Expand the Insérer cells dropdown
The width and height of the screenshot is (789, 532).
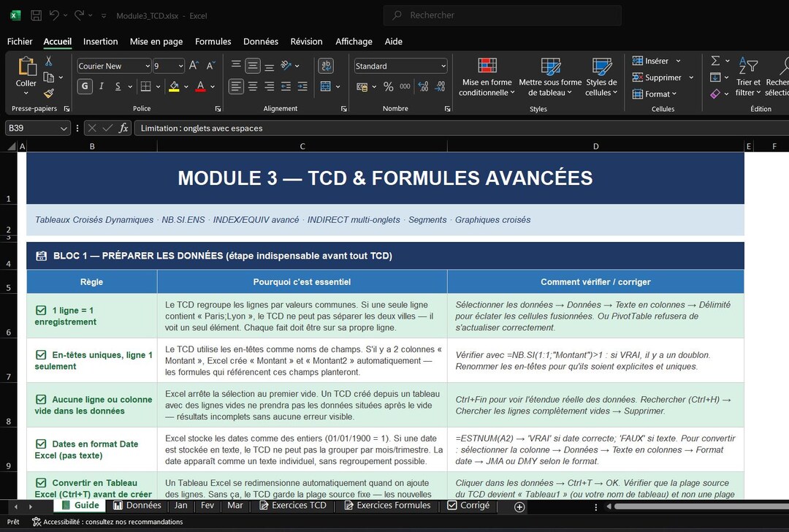tap(678, 61)
